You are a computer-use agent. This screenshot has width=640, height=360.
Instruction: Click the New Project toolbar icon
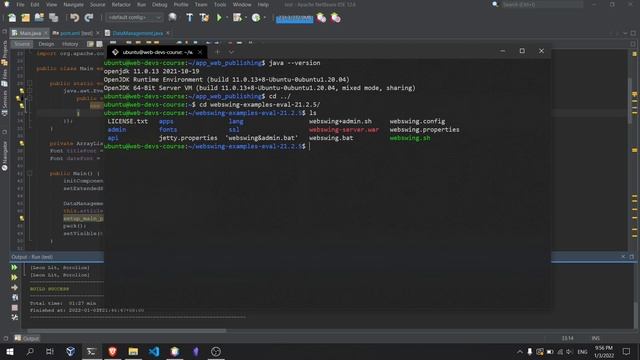[25, 18]
